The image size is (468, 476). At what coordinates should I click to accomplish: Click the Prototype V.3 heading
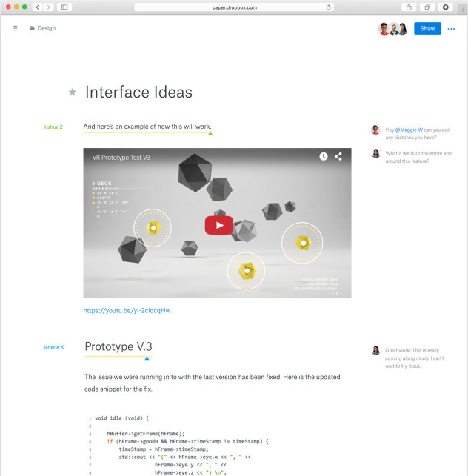(118, 346)
